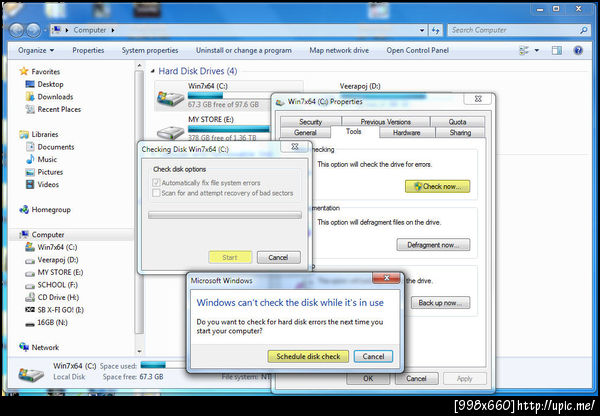Viewport: 600px width, 416px height.
Task: Open the General tab in Properties
Action: (305, 132)
